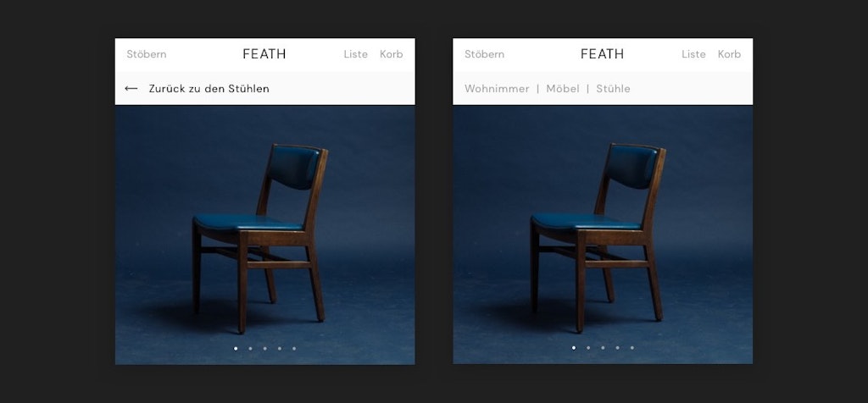Select the fourth carousel dot in right mockup
Viewport: 868px width, 403px height.
[x=617, y=348]
